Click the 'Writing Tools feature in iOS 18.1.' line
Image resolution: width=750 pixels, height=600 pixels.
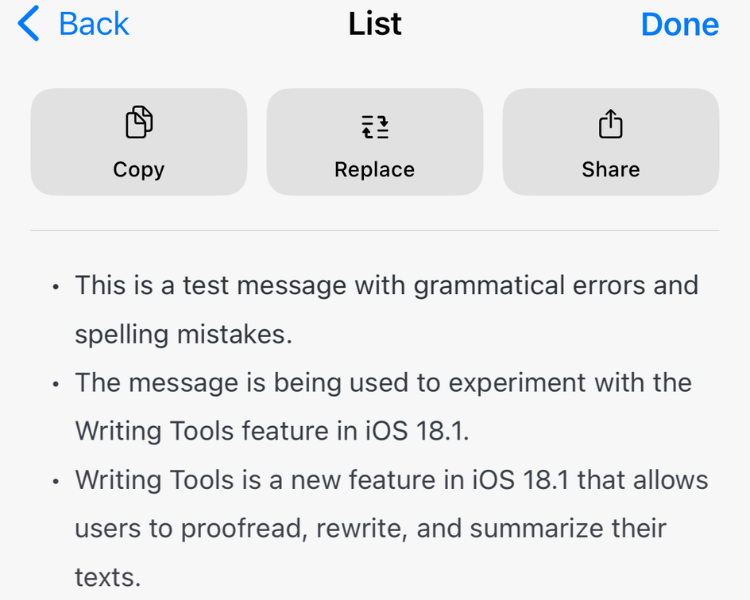pos(272,431)
